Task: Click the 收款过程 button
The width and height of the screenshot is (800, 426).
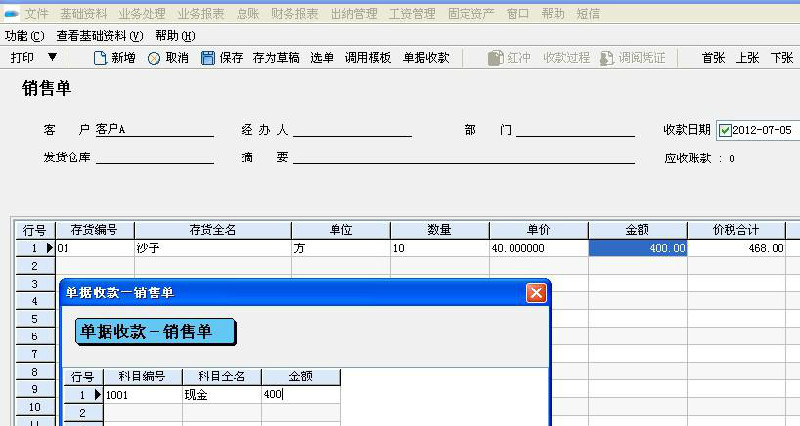Action: (566, 58)
